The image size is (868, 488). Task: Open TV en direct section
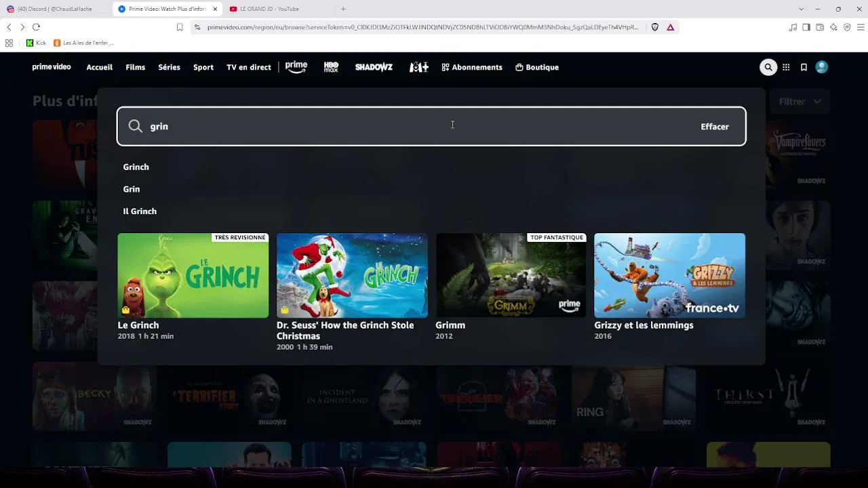[x=249, y=67]
